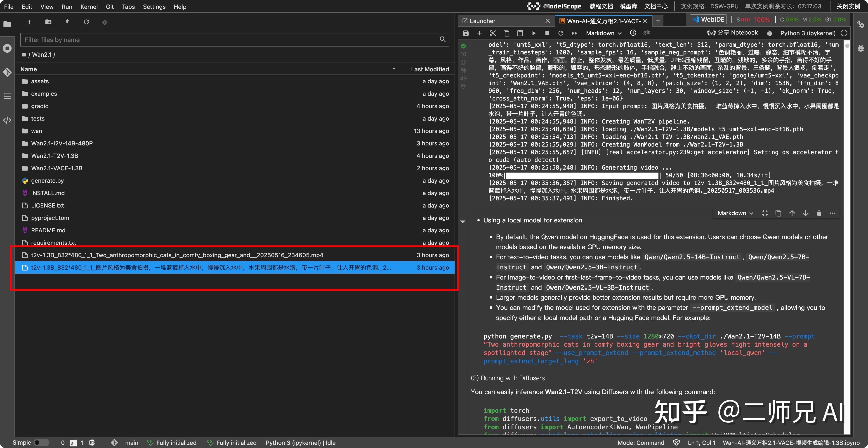Open the Kernel menu

[89, 6]
